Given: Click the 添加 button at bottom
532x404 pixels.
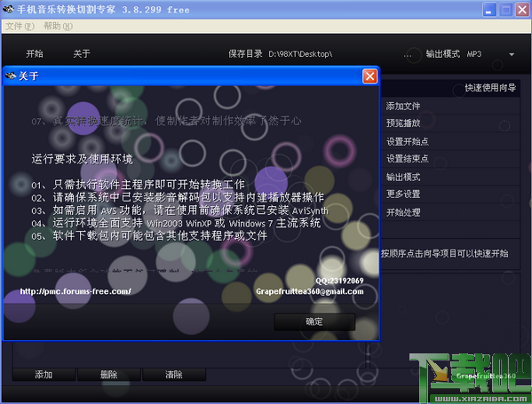Looking at the screenshot, I should (x=44, y=375).
